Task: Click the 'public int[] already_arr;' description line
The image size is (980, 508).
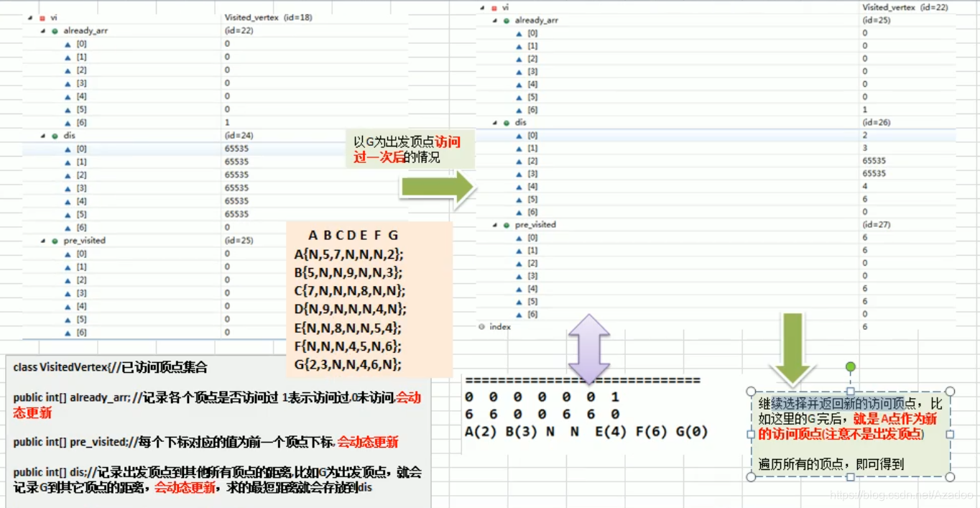Action: [218, 405]
